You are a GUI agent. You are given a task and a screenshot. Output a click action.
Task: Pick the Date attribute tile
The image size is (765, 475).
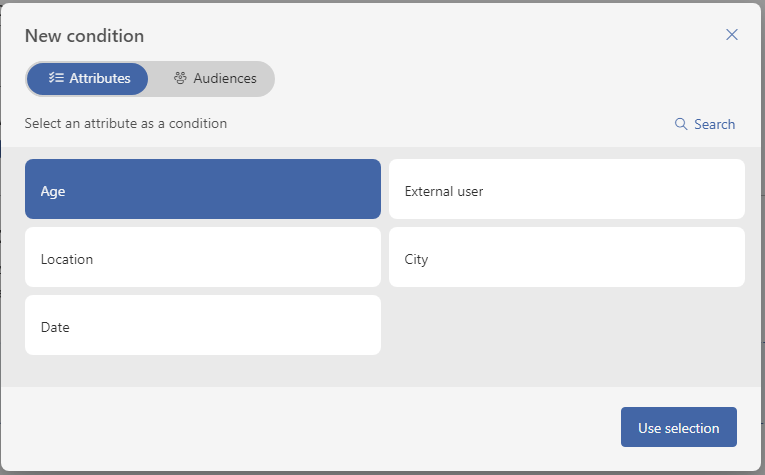click(x=203, y=325)
